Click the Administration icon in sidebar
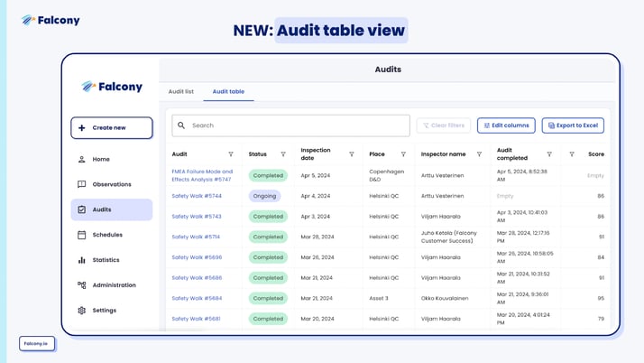 click(x=82, y=285)
